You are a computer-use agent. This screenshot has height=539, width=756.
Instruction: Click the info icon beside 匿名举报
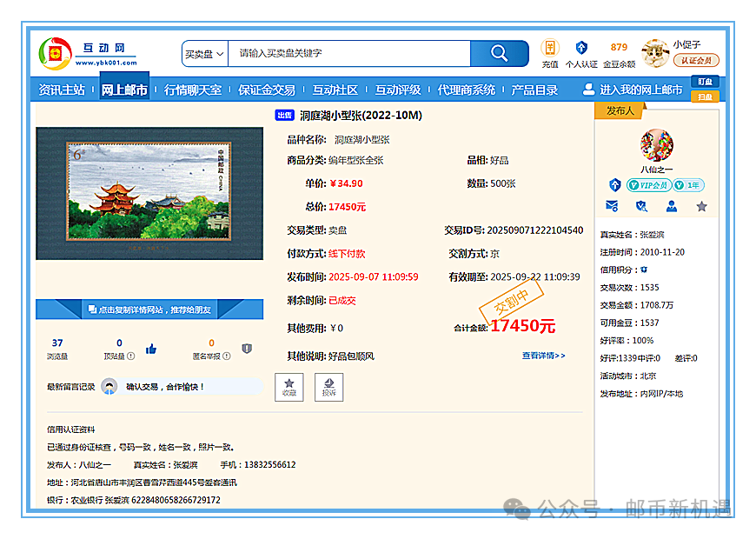[227, 356]
